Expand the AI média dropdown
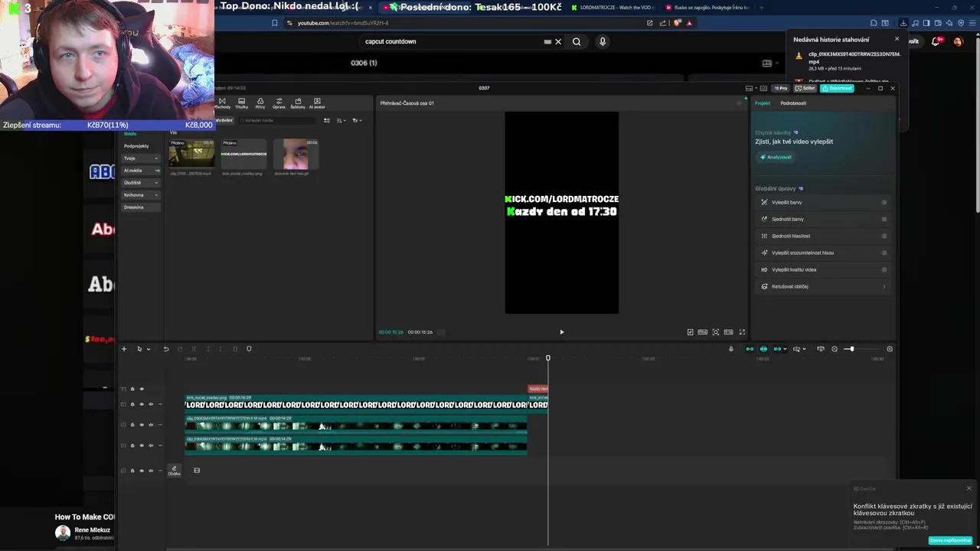This screenshot has height=551, width=980. (157, 171)
